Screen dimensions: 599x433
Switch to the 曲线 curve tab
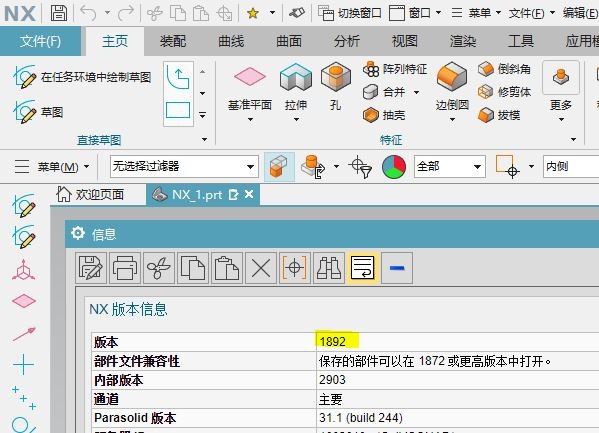(x=231, y=41)
